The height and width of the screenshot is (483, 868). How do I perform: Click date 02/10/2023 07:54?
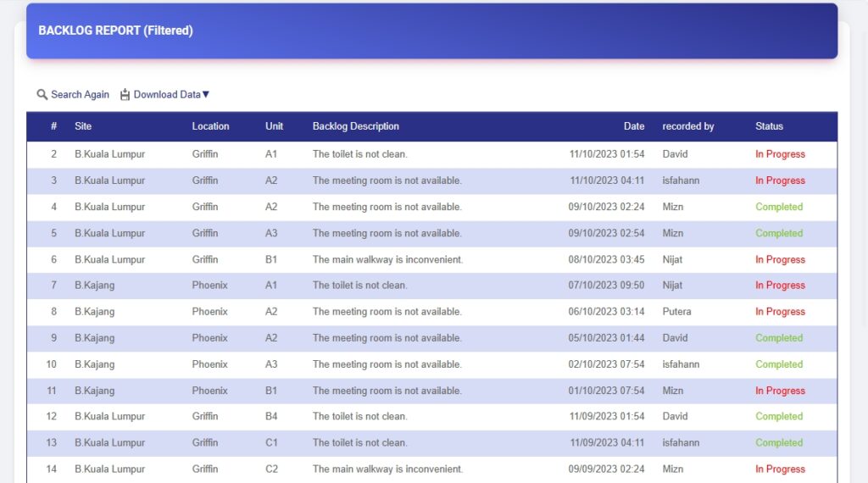coord(606,364)
